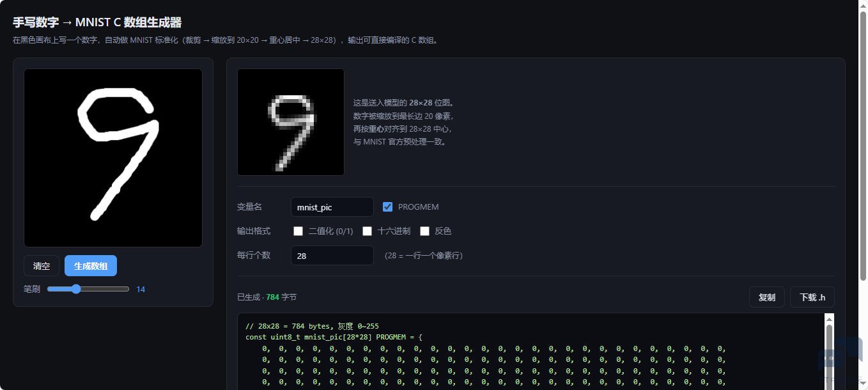Click the 清空 clear button
Screen dimensions: 868x390
[42, 266]
